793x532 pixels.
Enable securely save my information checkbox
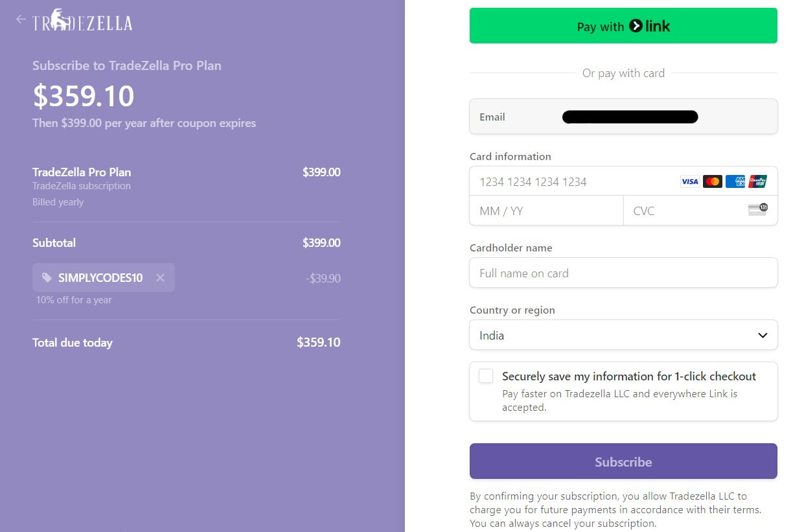(x=486, y=376)
